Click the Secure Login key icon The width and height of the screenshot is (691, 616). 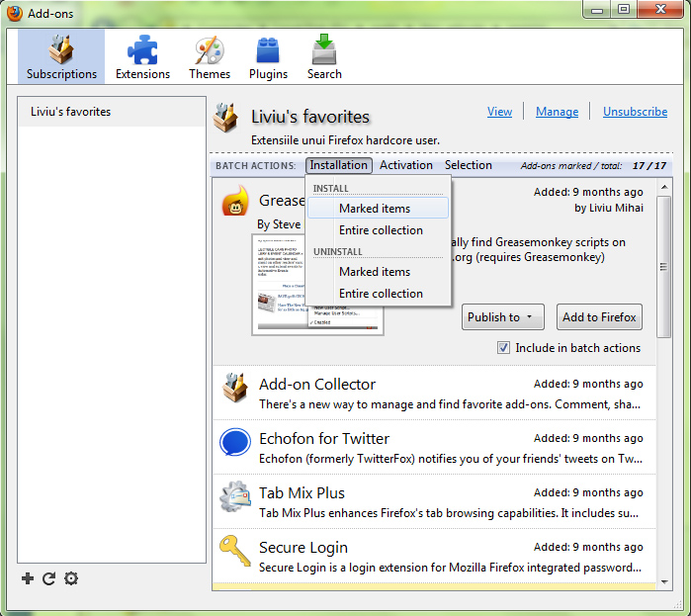click(234, 551)
